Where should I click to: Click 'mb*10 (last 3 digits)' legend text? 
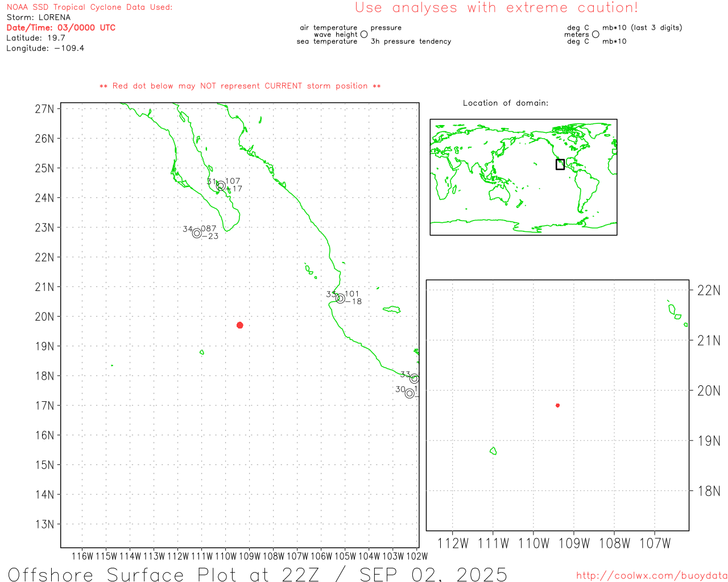[642, 28]
